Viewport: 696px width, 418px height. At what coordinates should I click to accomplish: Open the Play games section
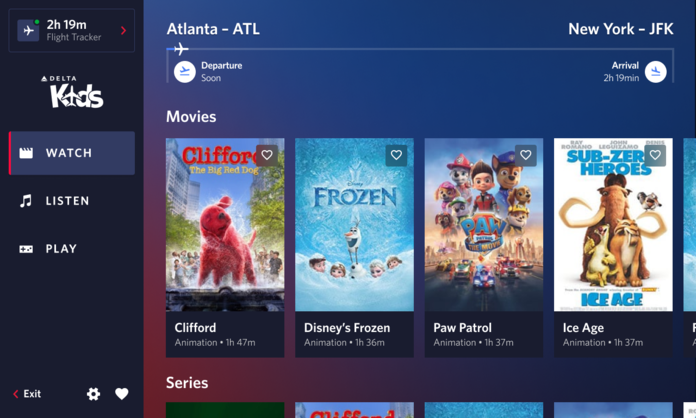coord(72,248)
